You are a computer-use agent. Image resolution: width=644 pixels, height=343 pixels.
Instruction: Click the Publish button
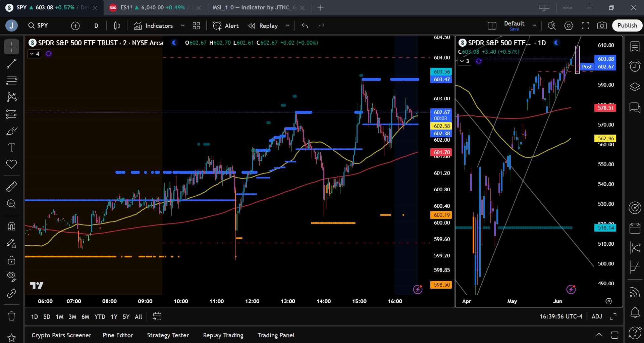(627, 26)
